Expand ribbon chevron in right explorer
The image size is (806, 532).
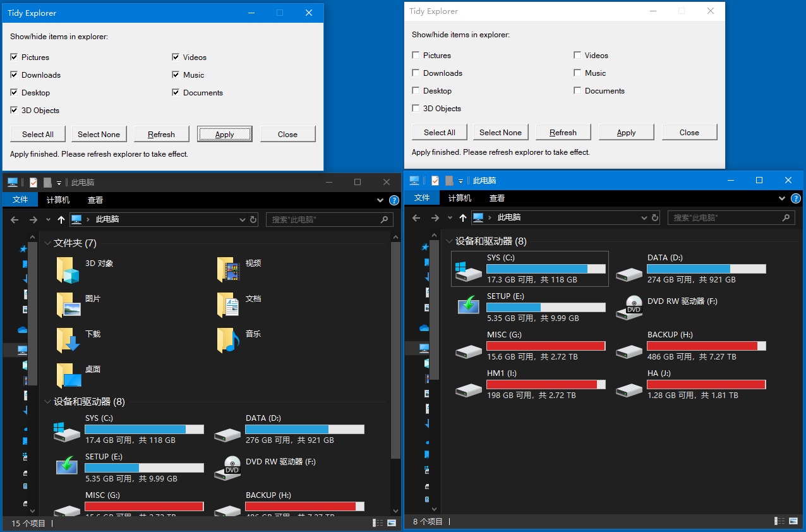click(782, 198)
